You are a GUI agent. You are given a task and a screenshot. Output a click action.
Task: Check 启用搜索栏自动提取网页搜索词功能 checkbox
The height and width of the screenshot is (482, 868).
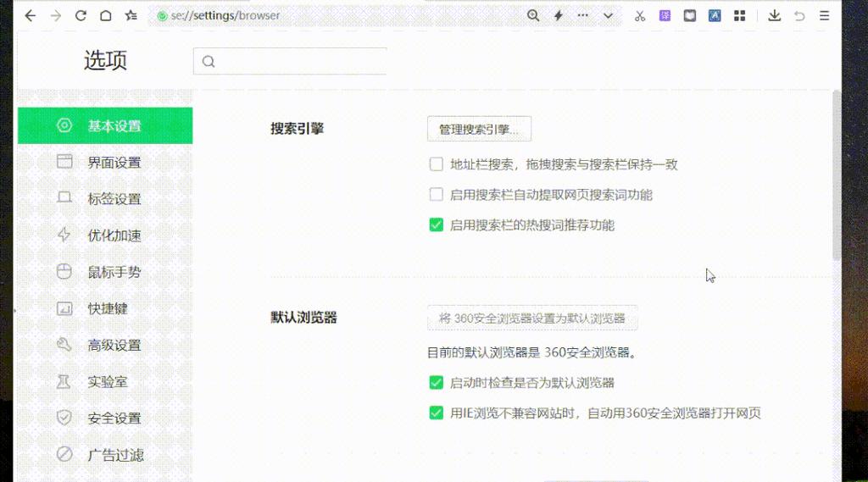(437, 194)
